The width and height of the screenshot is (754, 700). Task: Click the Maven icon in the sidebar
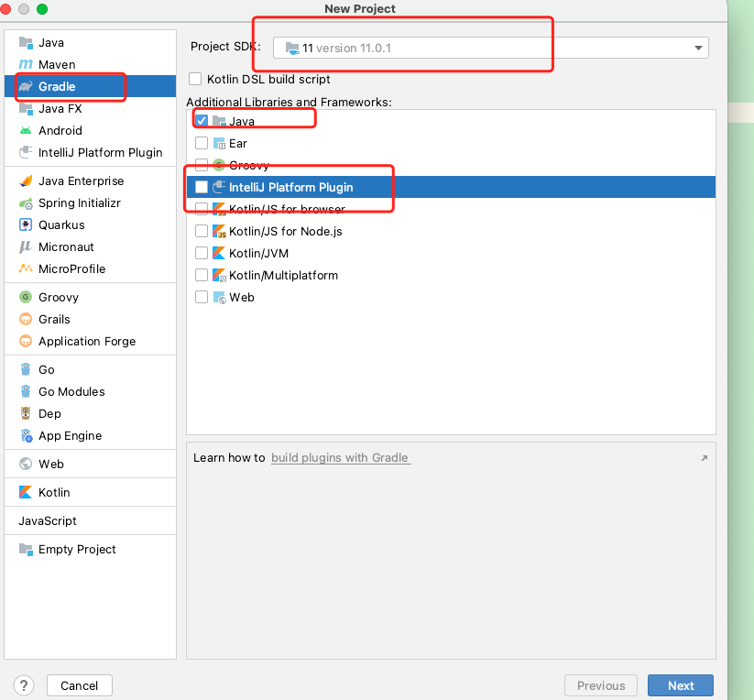pyautogui.click(x=26, y=64)
